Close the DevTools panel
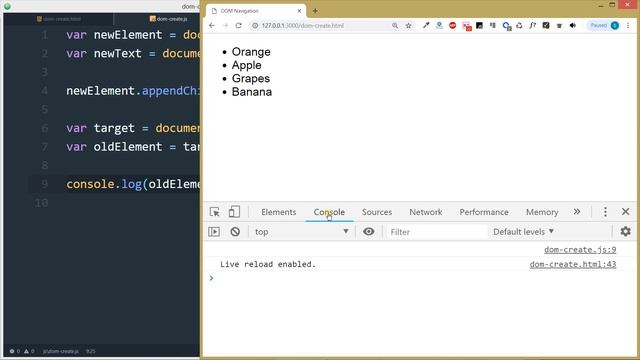 [x=625, y=211]
